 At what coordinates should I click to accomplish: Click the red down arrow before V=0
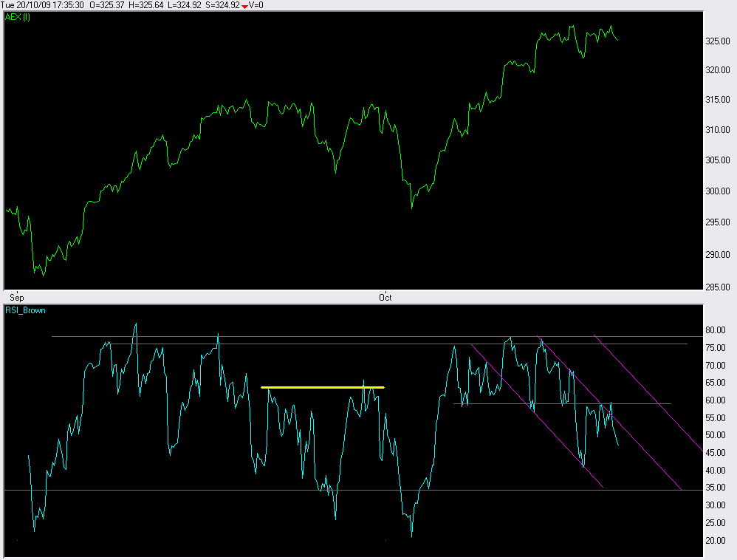tap(244, 6)
